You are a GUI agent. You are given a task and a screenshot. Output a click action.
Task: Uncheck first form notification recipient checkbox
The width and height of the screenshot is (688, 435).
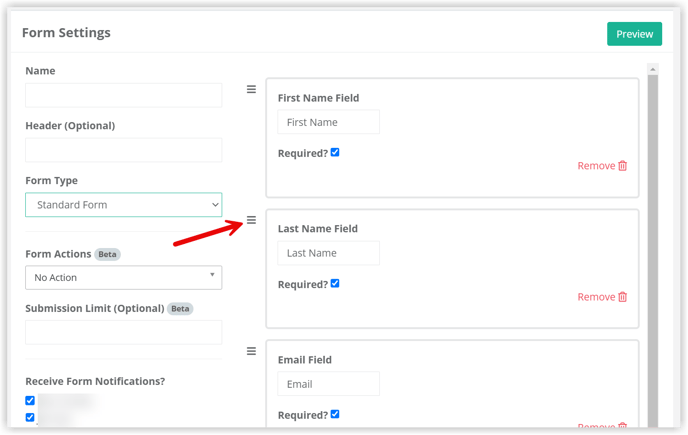point(30,400)
